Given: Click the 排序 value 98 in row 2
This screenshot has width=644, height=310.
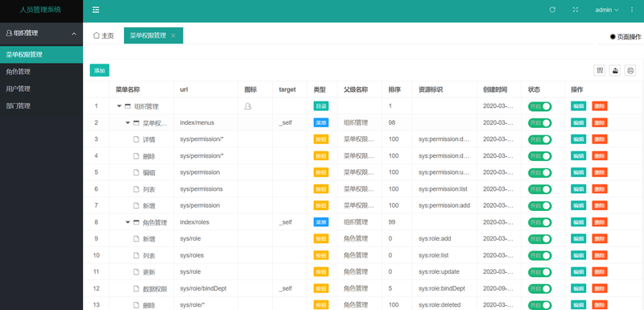Looking at the screenshot, I should pos(392,122).
